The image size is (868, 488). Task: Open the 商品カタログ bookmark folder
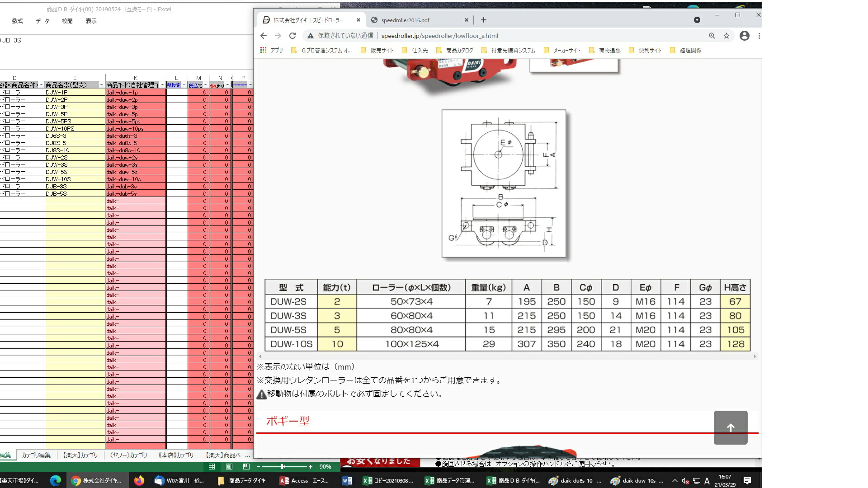click(x=455, y=50)
